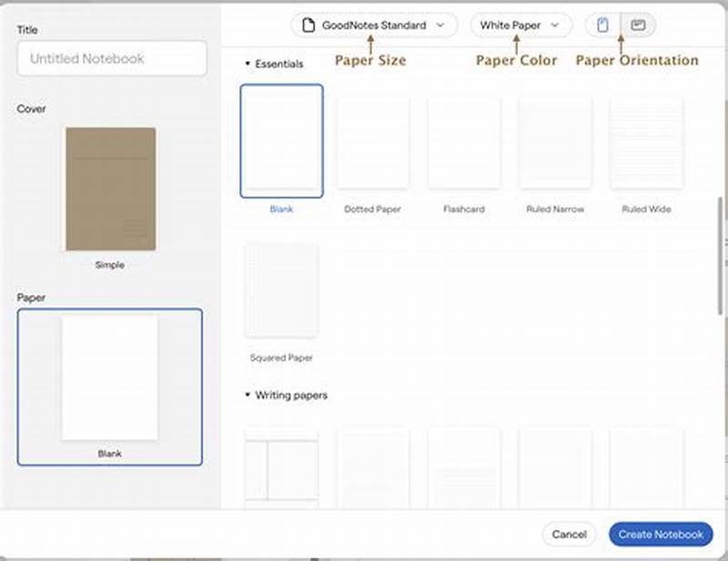The width and height of the screenshot is (728, 561).
Task: Switch to landscape paper orientation
Action: pyautogui.click(x=634, y=25)
